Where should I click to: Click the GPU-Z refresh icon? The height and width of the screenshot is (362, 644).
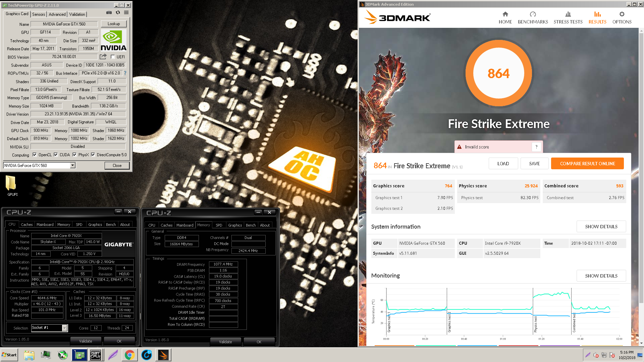pos(118,13)
